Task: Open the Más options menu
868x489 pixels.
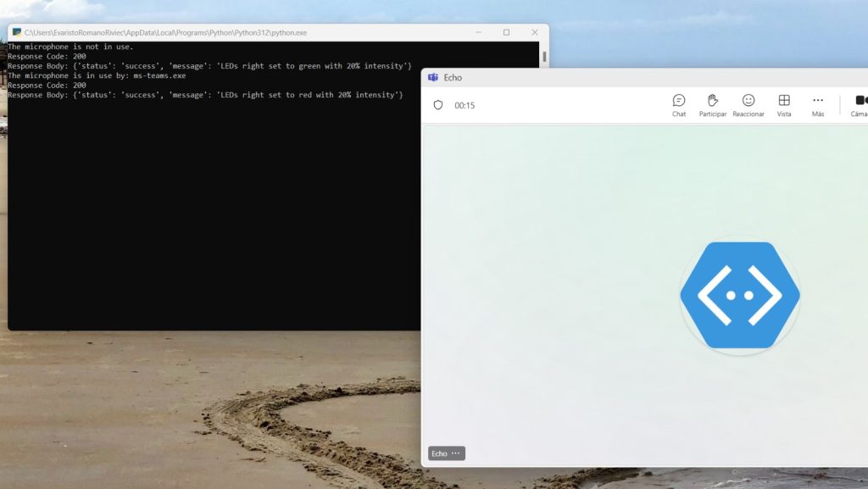Action: tap(818, 105)
